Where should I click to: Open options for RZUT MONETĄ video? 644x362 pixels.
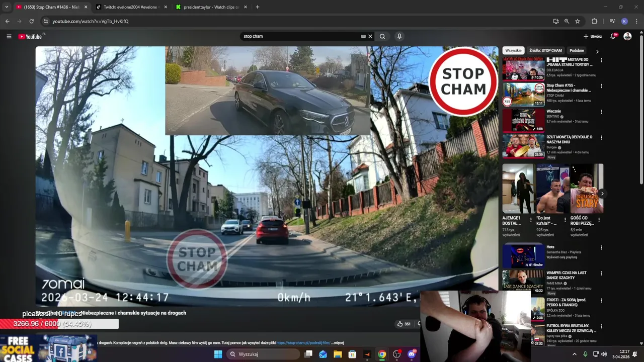tap(601, 137)
